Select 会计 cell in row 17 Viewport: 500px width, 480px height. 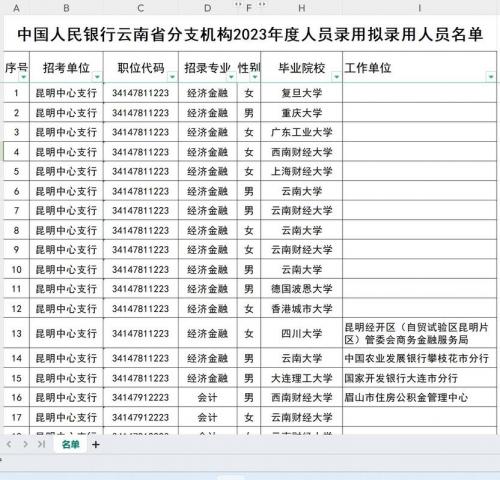point(208,417)
